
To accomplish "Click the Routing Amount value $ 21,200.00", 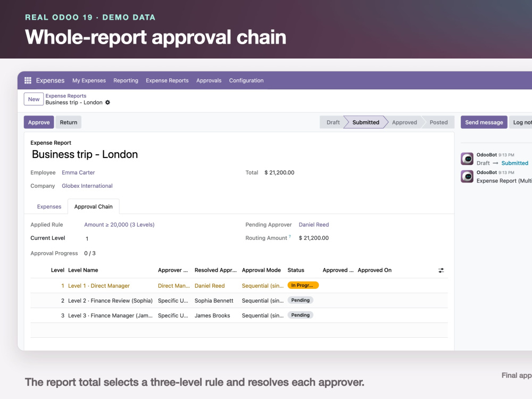I will [x=314, y=238].
